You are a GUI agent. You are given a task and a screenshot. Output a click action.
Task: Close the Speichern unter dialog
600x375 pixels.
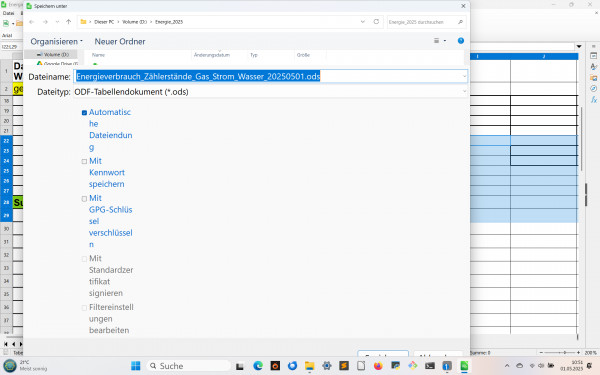click(463, 6)
